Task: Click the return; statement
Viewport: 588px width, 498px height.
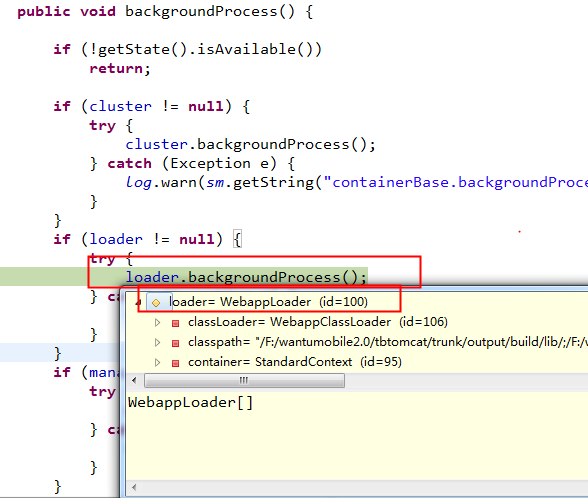Action: 120,69
